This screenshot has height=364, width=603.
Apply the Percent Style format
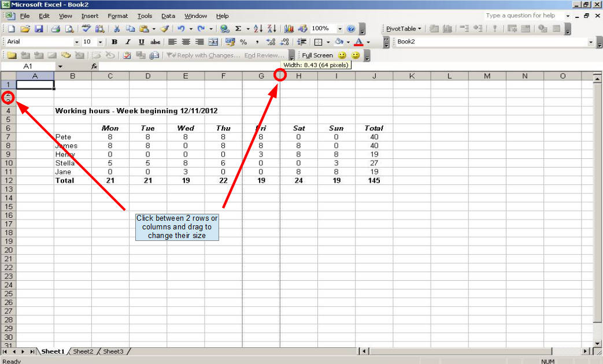coord(243,42)
